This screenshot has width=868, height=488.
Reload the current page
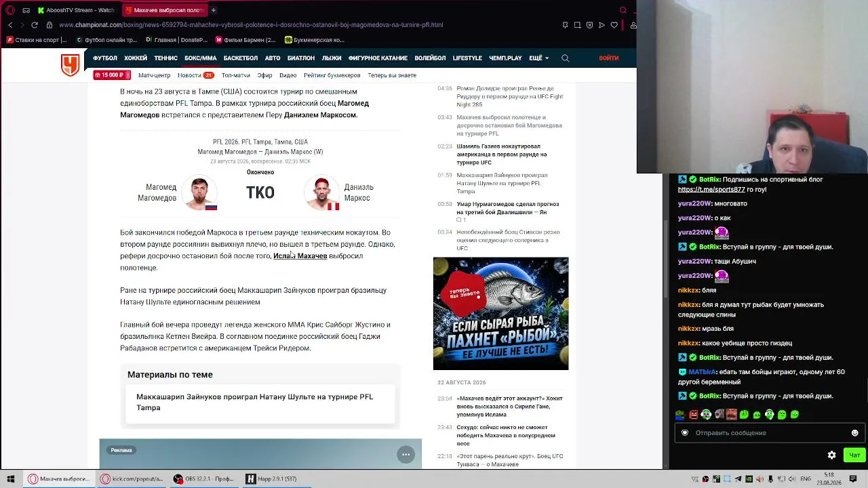click(x=34, y=25)
